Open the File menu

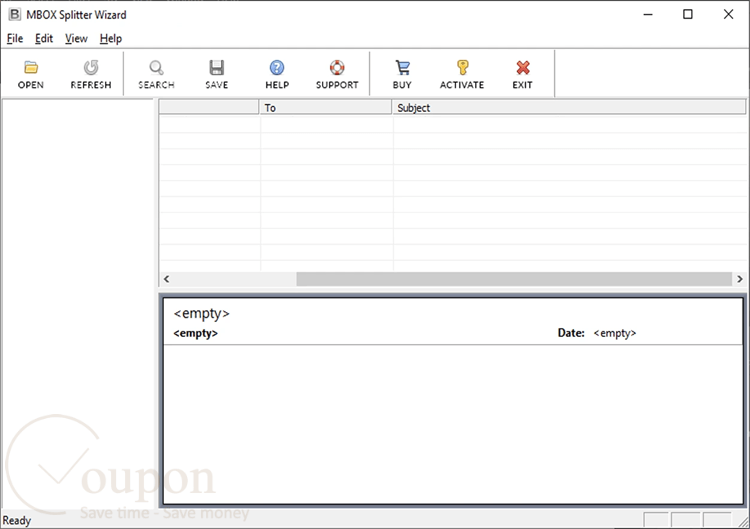click(x=15, y=38)
